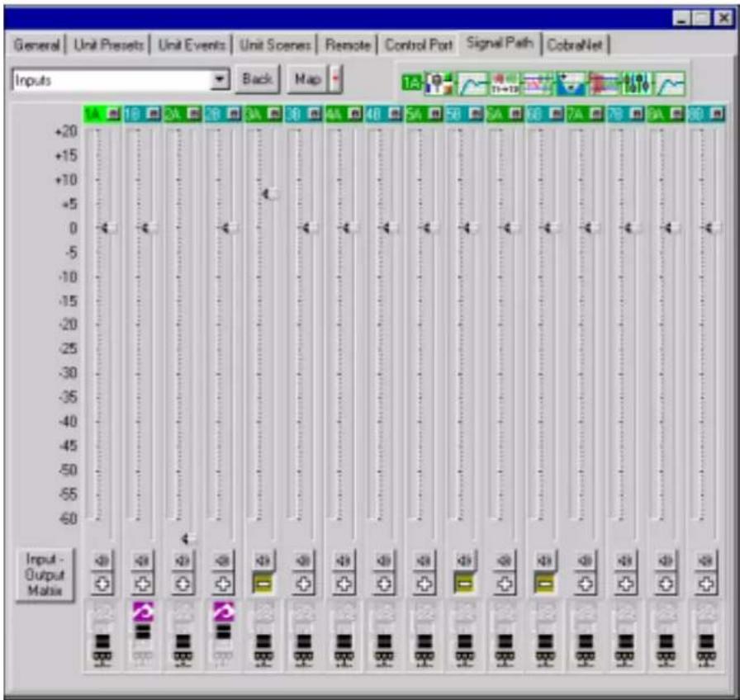Click the channel 2A fader handle below -60
This screenshot has width=740, height=700.
[x=190, y=538]
